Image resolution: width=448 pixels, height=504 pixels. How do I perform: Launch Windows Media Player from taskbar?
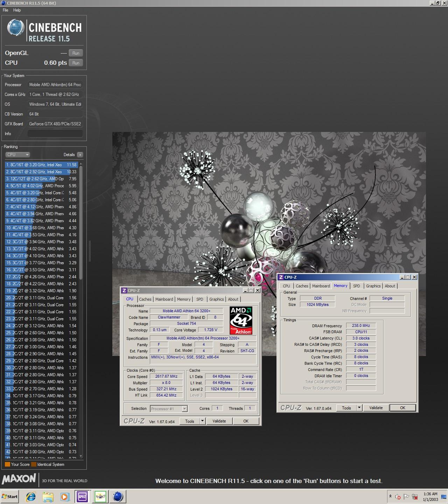[65, 496]
